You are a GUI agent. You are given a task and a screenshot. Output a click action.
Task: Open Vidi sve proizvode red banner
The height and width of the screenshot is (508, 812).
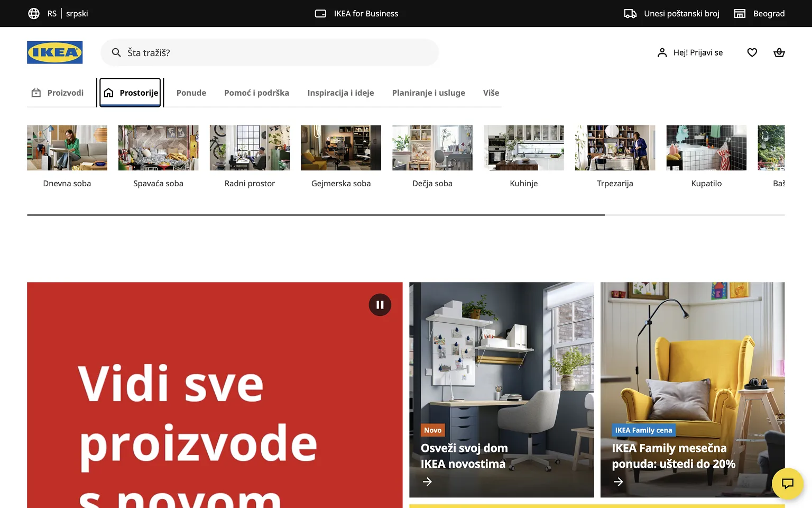coord(215,395)
